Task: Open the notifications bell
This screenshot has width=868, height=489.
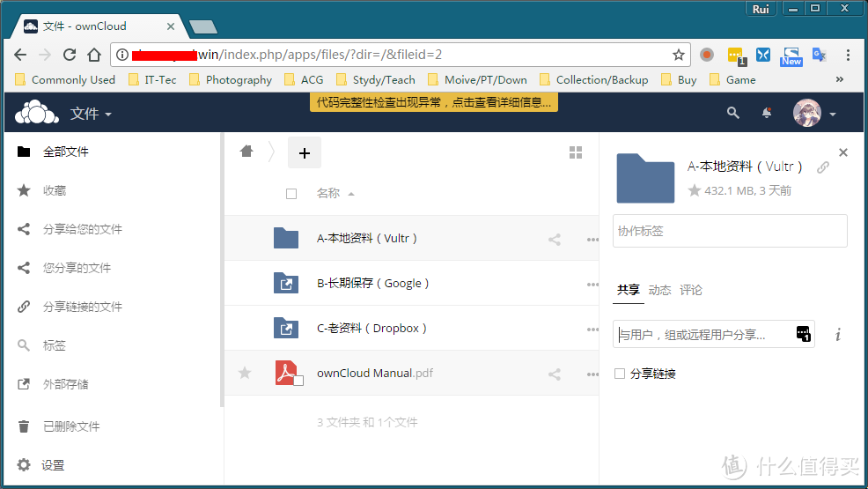Action: tap(767, 113)
